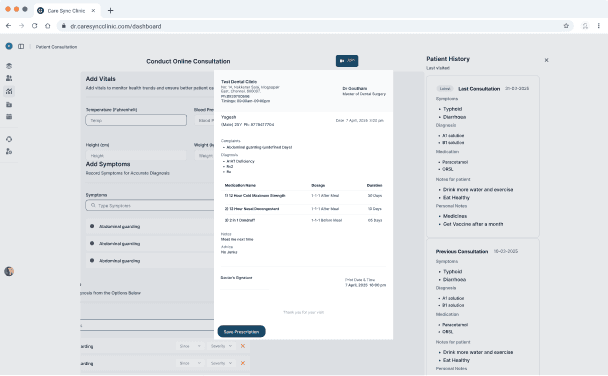The height and width of the screenshot is (376, 608).
Task: Open the upper Severity dropdown
Action: [221, 346]
